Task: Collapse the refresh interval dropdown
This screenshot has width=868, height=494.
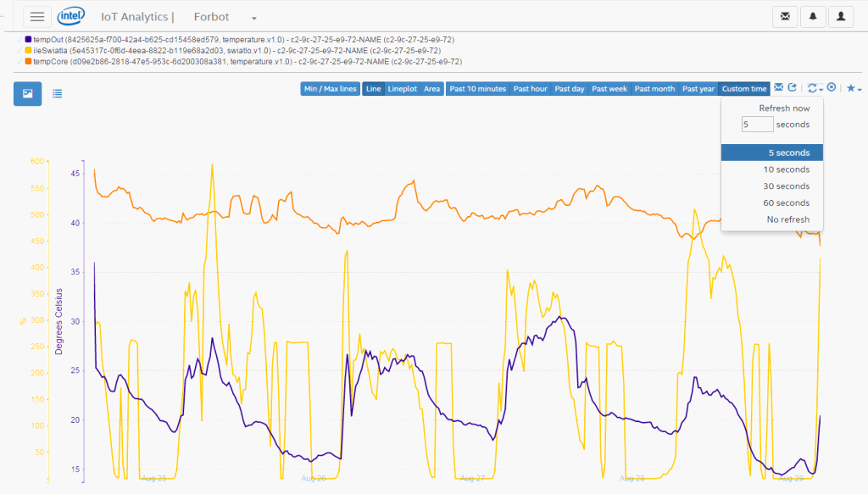Action: coord(815,88)
